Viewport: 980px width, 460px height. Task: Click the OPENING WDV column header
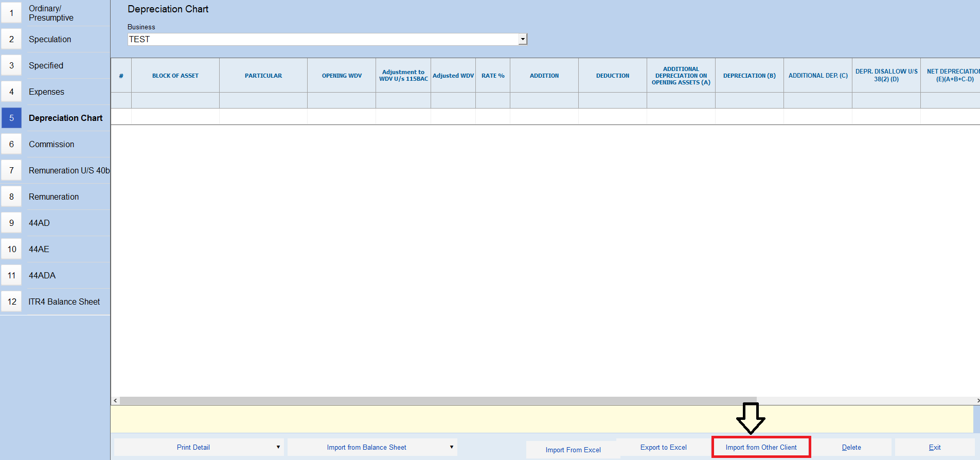click(x=342, y=76)
